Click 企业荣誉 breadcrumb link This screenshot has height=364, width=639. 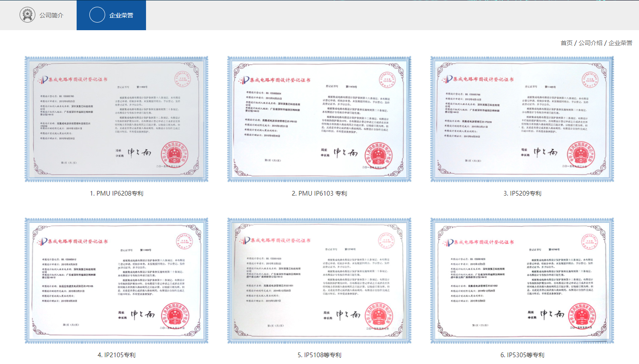[x=620, y=43]
